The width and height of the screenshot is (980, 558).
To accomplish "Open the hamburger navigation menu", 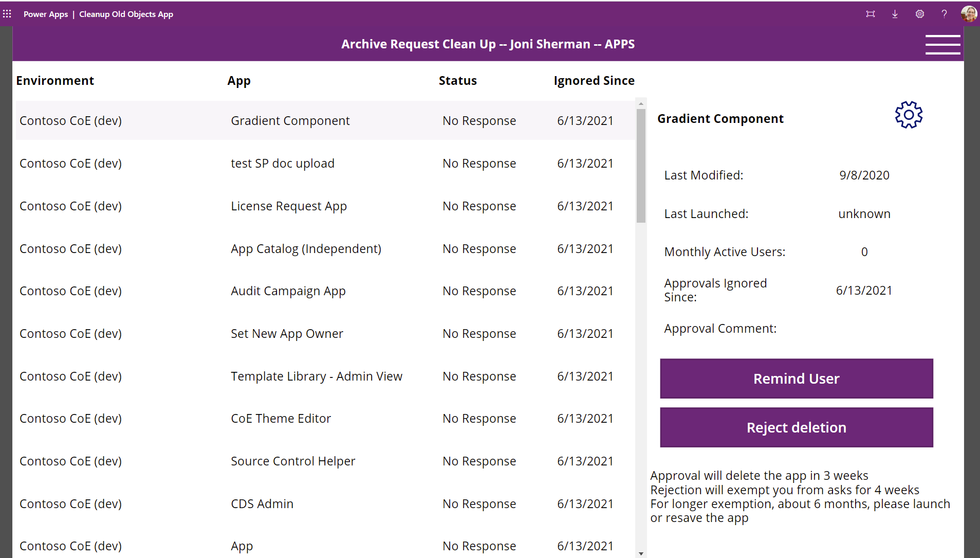I will point(943,44).
